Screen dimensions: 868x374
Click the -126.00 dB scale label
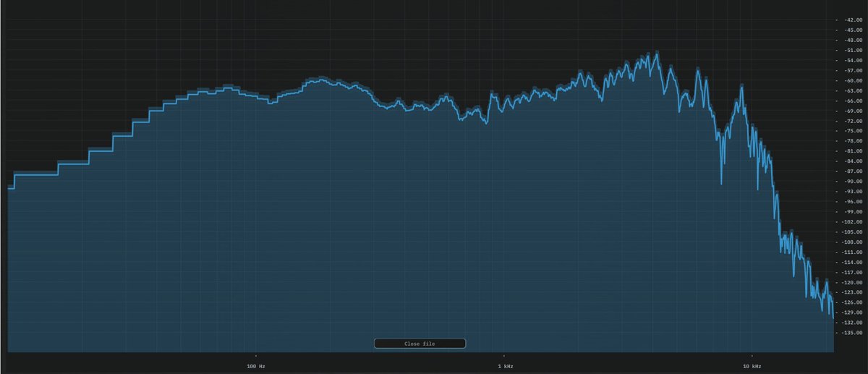click(x=851, y=302)
